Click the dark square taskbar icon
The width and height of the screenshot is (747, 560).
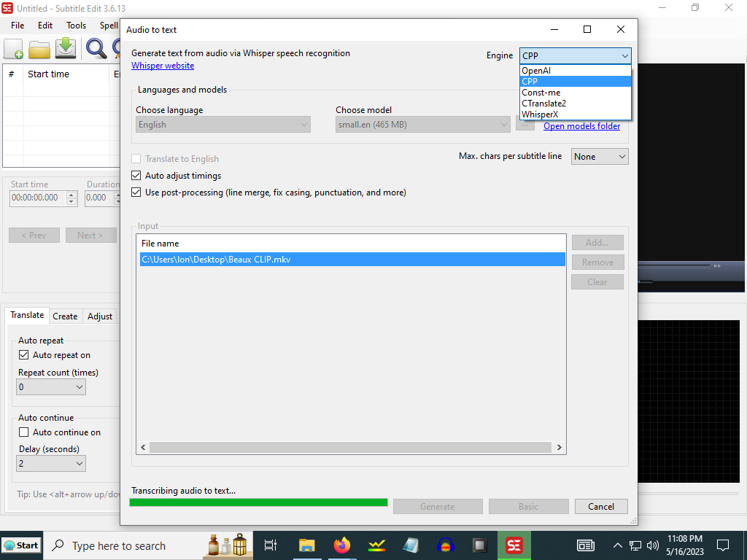[x=479, y=545]
